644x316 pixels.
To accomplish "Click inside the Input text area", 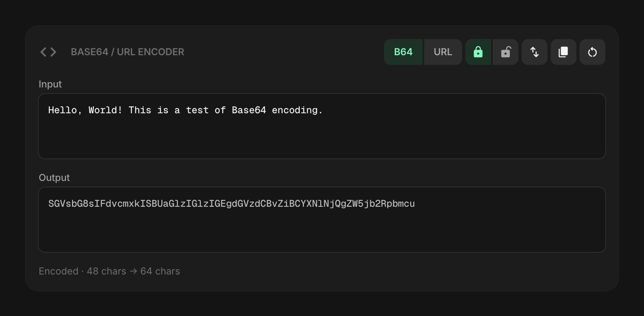I will [x=322, y=126].
